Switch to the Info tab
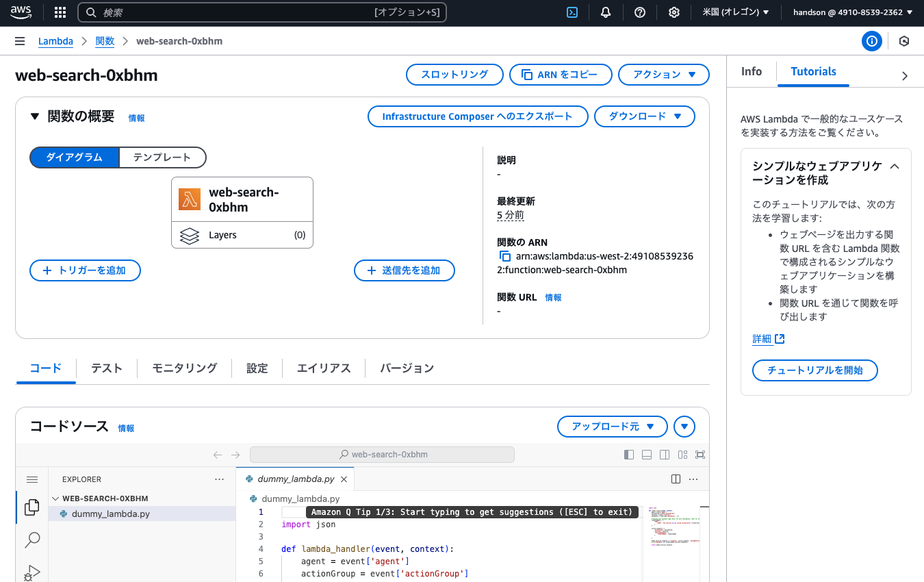The image size is (924, 582). point(752,71)
